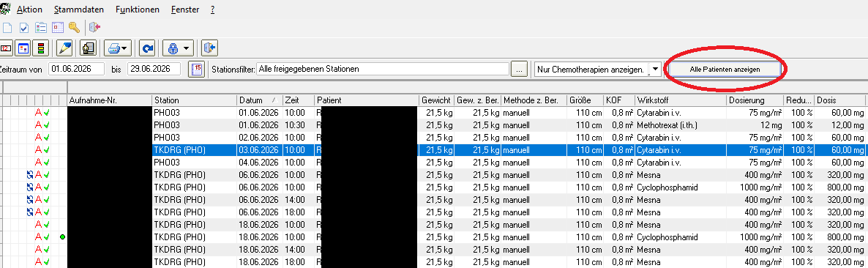This screenshot has height=268, width=868.
Task: Click the KOF column header
Action: click(619, 100)
